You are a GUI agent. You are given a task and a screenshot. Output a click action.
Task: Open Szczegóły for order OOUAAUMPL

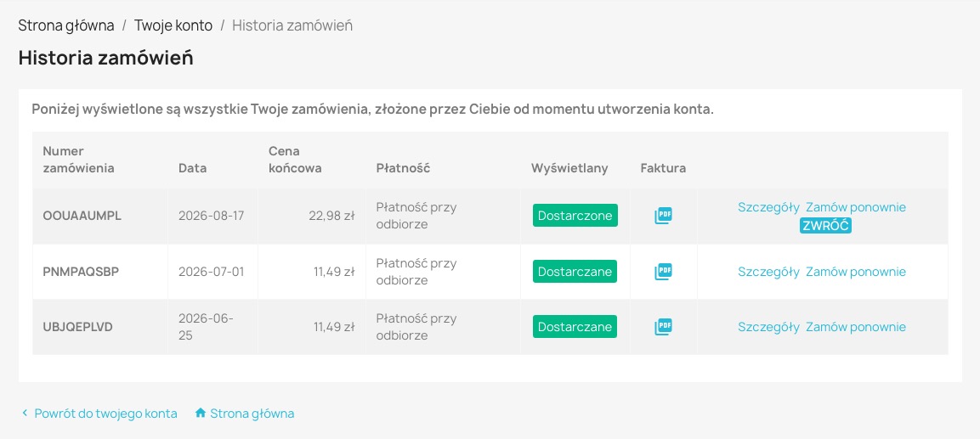tap(768, 207)
